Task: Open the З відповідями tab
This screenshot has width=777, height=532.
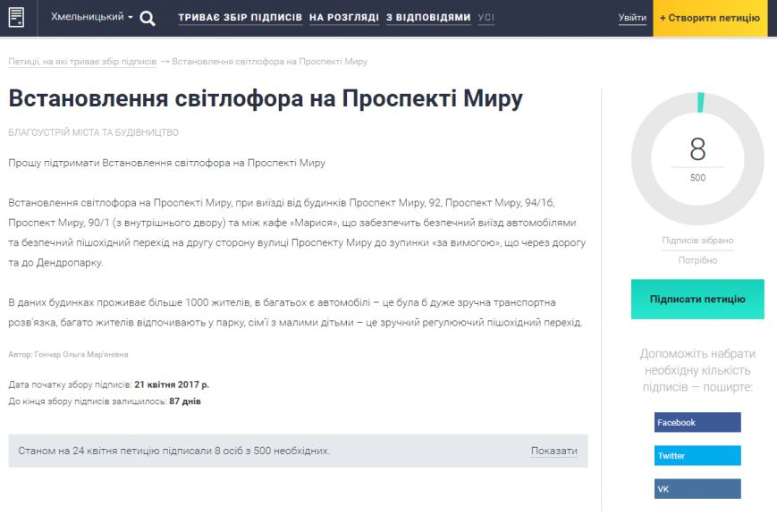Action: tap(428, 17)
